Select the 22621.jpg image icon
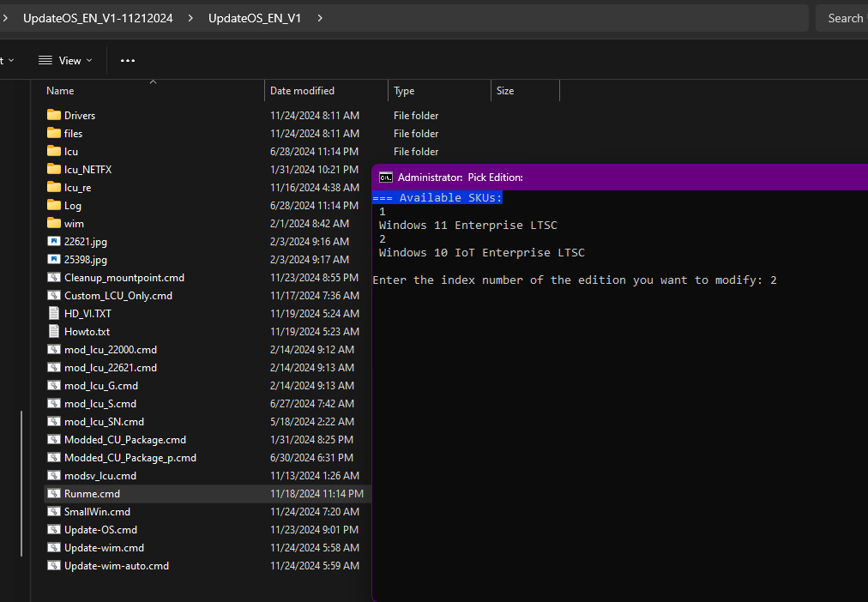Viewport: 868px width, 602px height. coord(54,241)
